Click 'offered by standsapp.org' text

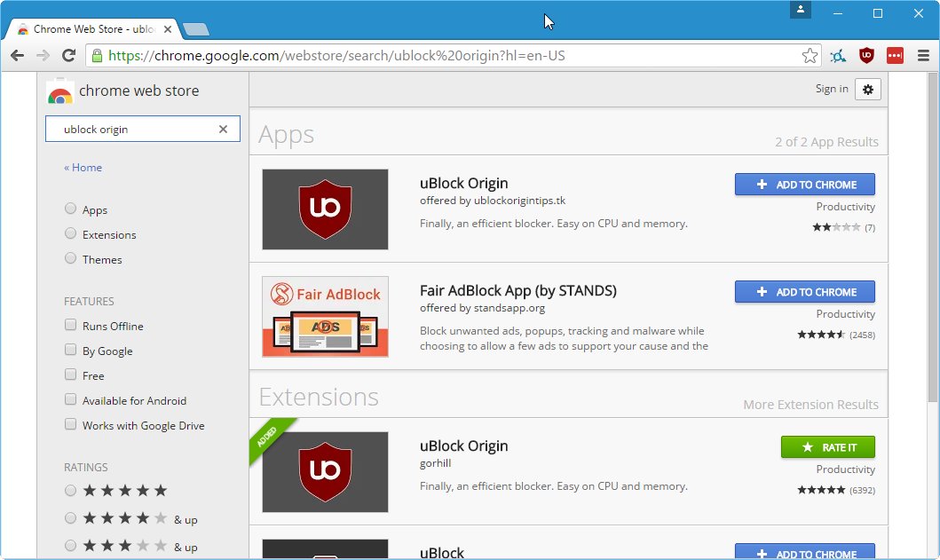tap(482, 308)
